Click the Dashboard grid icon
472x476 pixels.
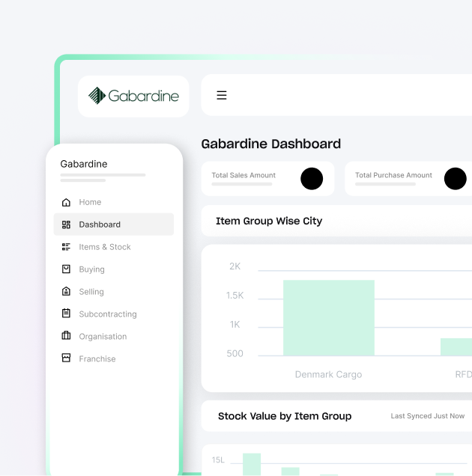tap(66, 225)
